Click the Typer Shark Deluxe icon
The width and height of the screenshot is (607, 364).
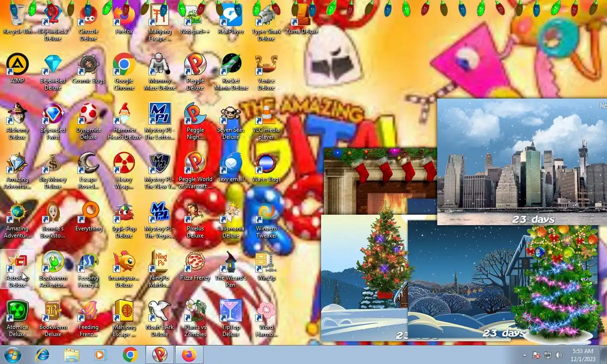(266, 22)
